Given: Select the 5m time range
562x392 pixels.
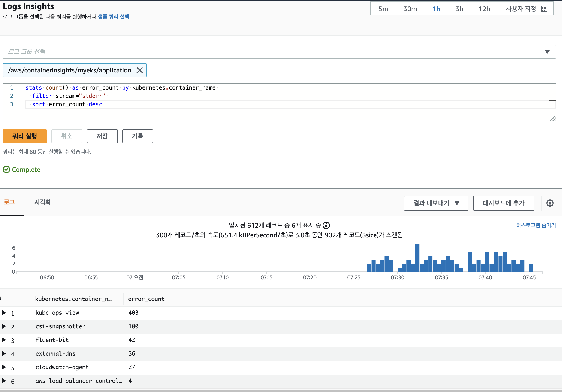Looking at the screenshot, I should pyautogui.click(x=383, y=9).
